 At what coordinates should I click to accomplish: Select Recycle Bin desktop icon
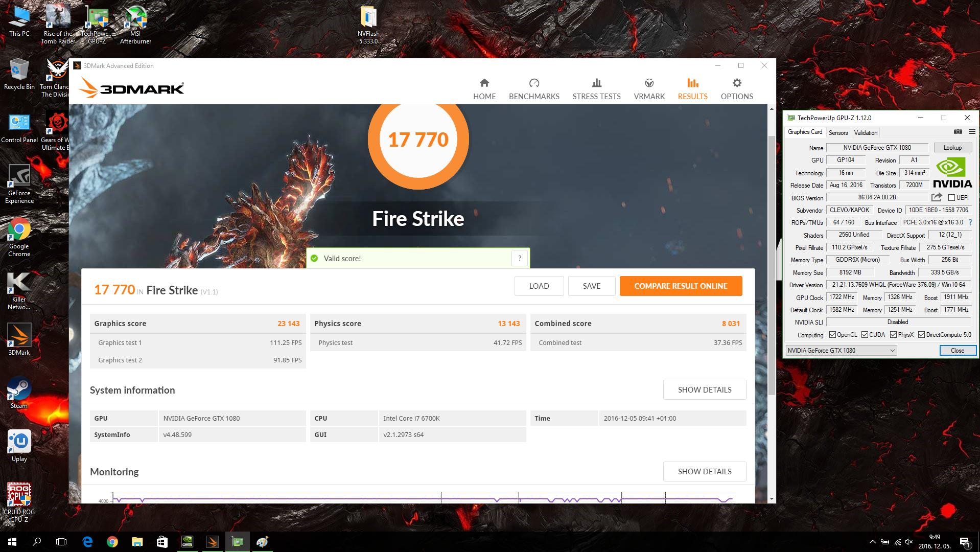point(19,74)
